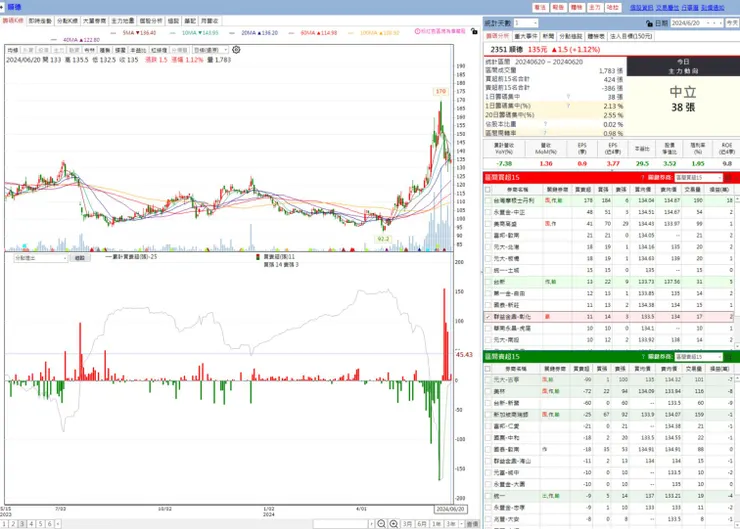The height and width of the screenshot is (529, 740).
Task: Toggle the lock icon beside the 日期 field
Action: pyautogui.click(x=649, y=23)
